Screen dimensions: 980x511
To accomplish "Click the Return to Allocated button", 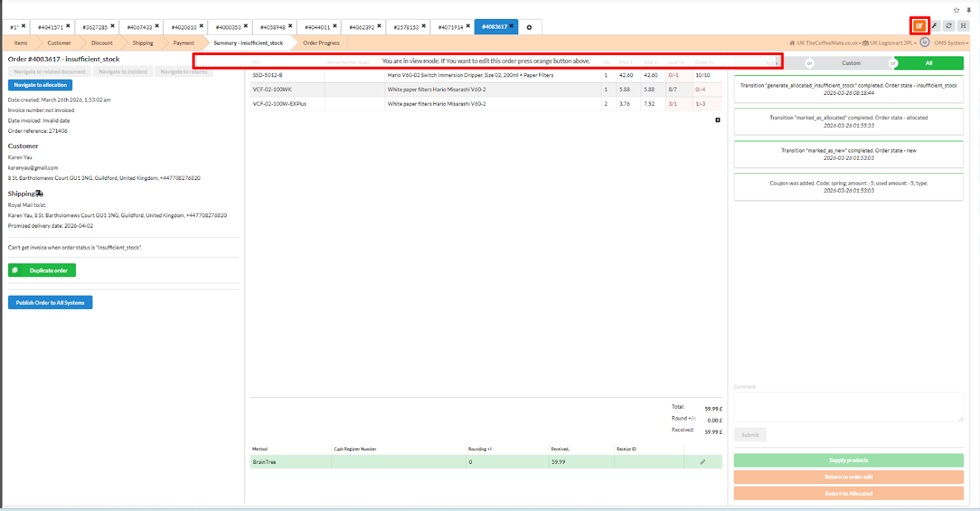I will pyautogui.click(x=848, y=493).
